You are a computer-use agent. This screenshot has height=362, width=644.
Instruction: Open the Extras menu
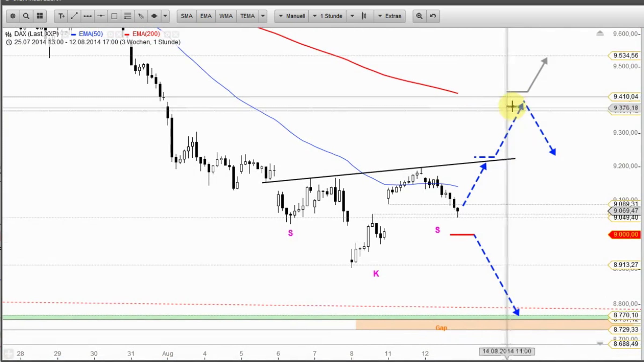390,16
